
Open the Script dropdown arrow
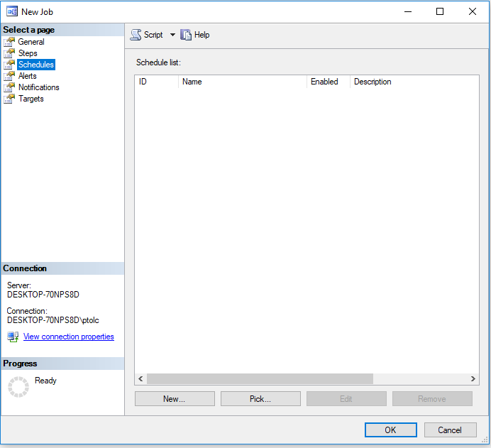(x=172, y=35)
